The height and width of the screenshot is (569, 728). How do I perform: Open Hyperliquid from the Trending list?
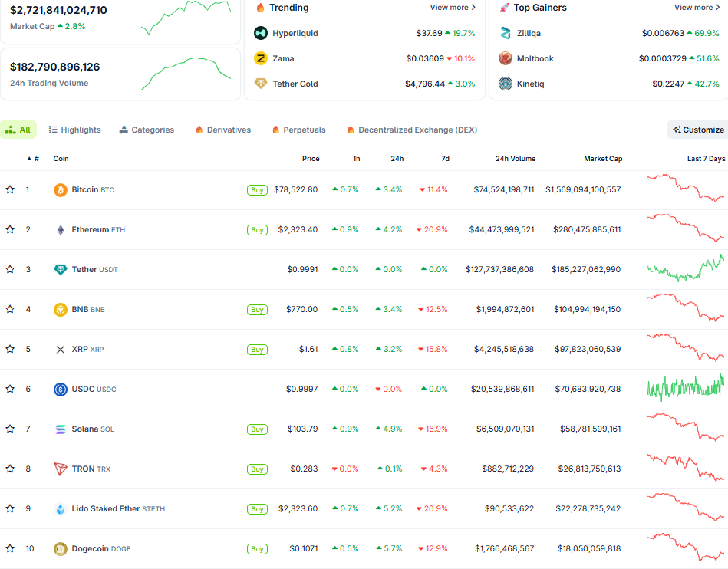point(295,33)
